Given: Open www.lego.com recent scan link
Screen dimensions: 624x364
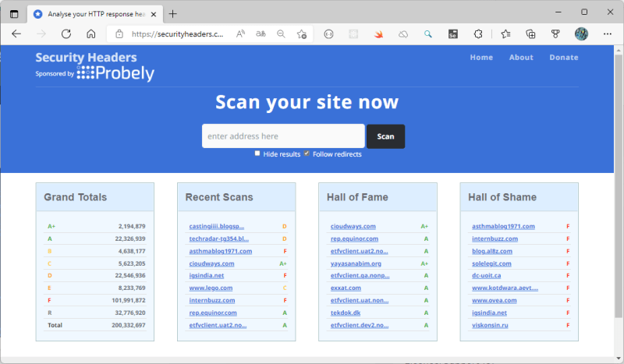Looking at the screenshot, I should click(211, 288).
